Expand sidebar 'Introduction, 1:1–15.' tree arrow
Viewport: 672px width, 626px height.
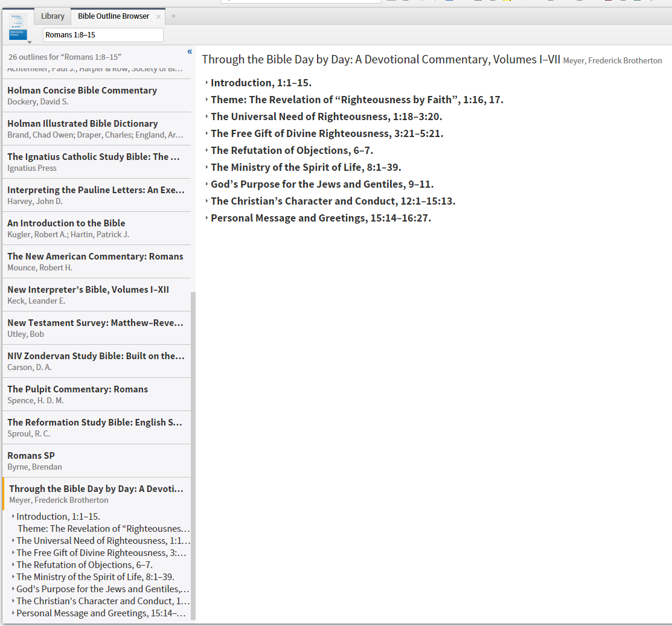[13, 516]
